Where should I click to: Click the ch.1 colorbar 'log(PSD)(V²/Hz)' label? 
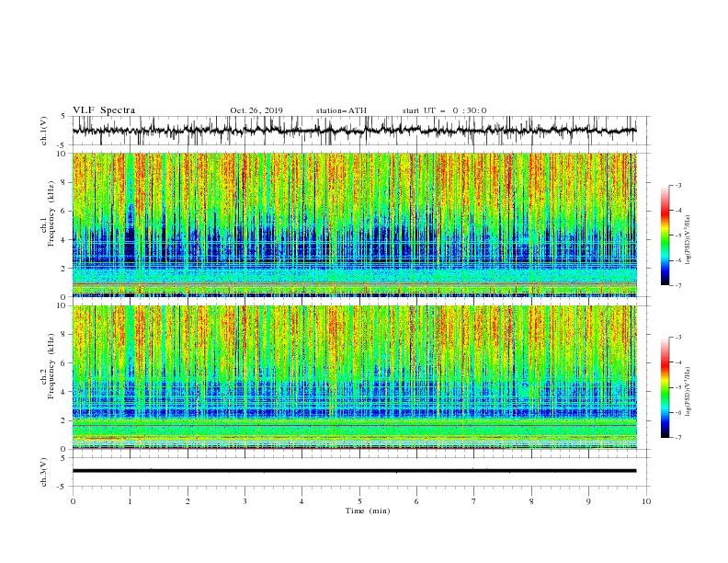688,240
